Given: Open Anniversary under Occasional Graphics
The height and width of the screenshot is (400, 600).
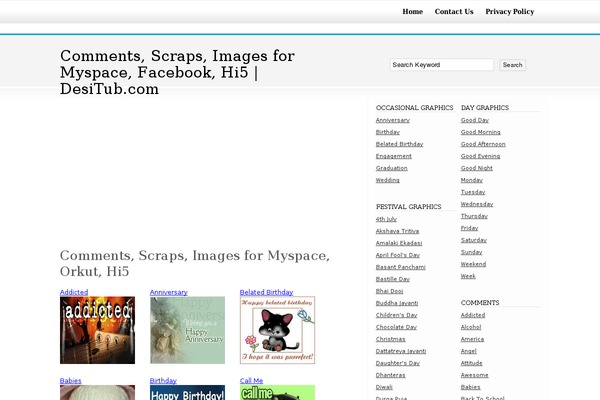Looking at the screenshot, I should (x=393, y=120).
